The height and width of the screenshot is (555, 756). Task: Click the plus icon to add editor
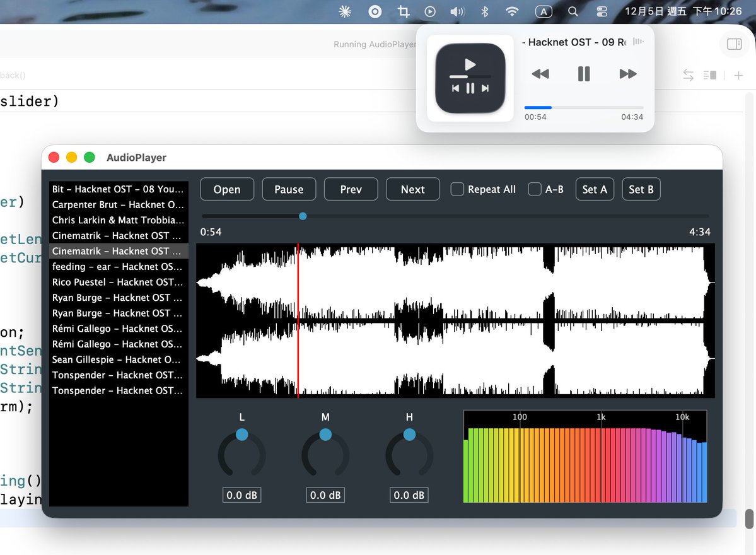738,75
